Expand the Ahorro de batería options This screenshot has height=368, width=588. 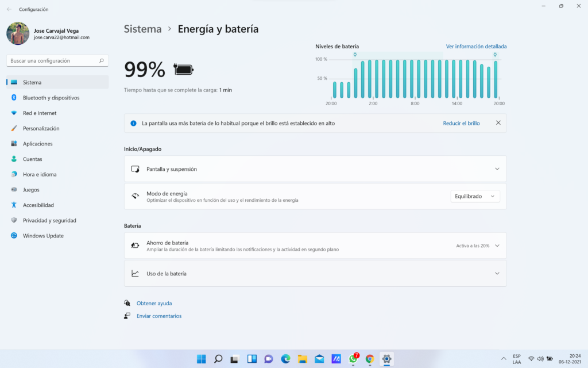(x=497, y=246)
